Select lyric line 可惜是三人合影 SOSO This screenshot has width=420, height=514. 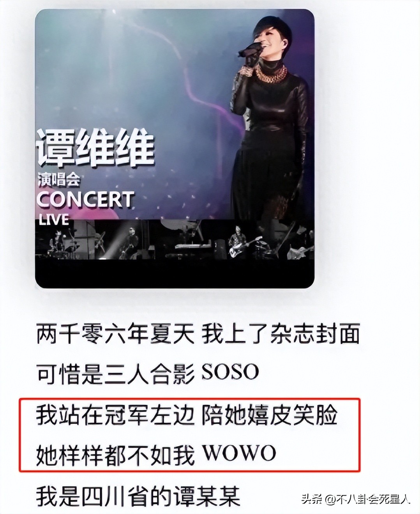pyautogui.click(x=148, y=373)
